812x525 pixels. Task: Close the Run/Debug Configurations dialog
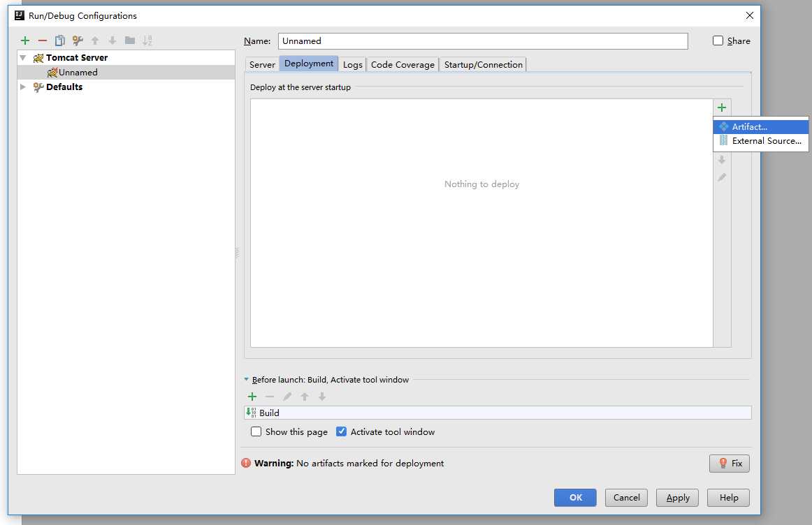pyautogui.click(x=749, y=15)
